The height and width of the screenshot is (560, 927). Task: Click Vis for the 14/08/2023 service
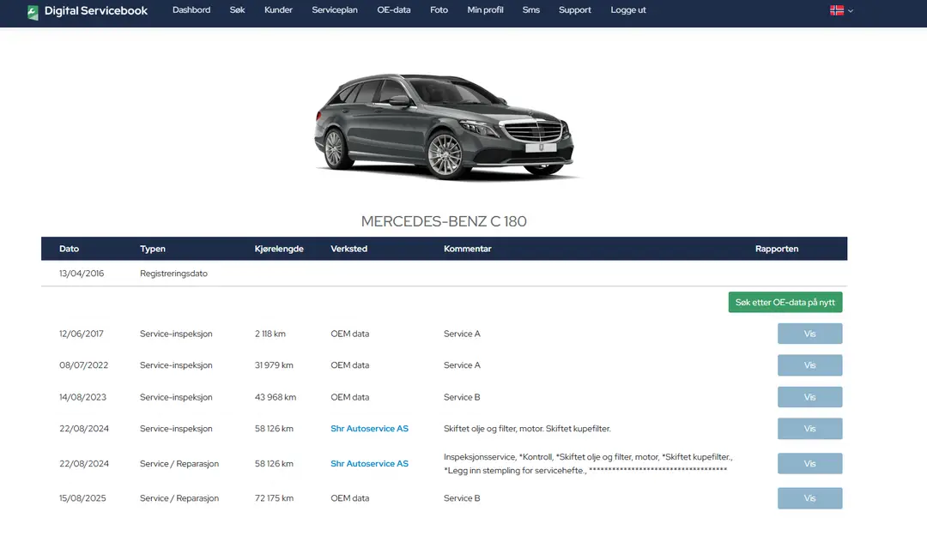tap(809, 397)
